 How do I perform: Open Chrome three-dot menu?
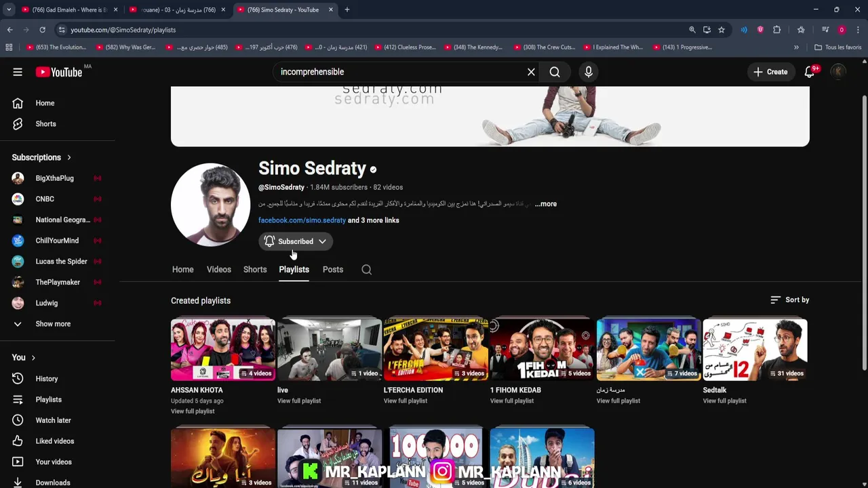click(x=858, y=30)
